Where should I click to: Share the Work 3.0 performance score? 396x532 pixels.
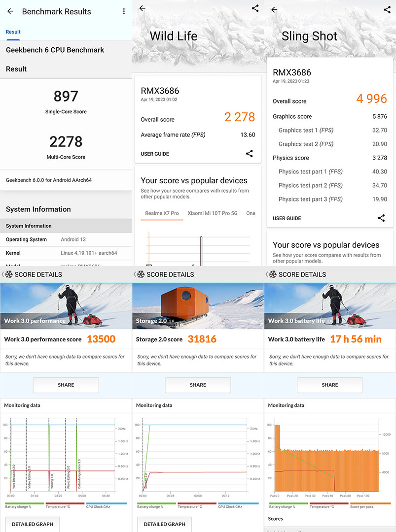tap(66, 385)
